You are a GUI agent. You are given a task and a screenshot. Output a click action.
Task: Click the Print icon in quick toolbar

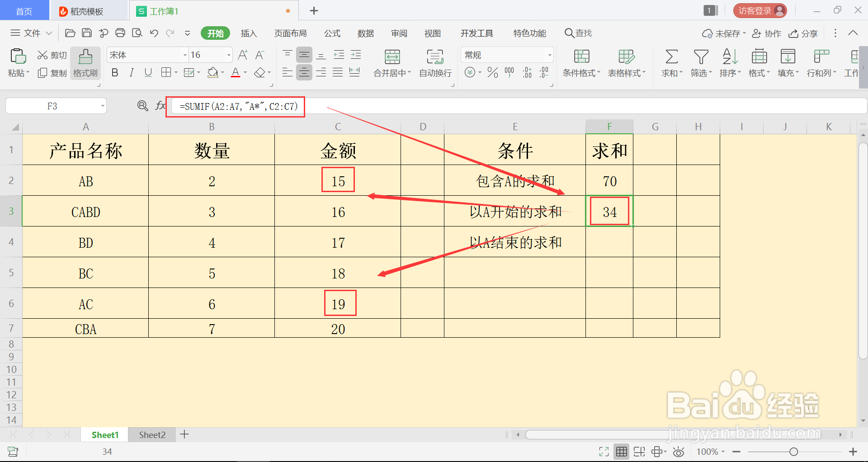(x=120, y=33)
